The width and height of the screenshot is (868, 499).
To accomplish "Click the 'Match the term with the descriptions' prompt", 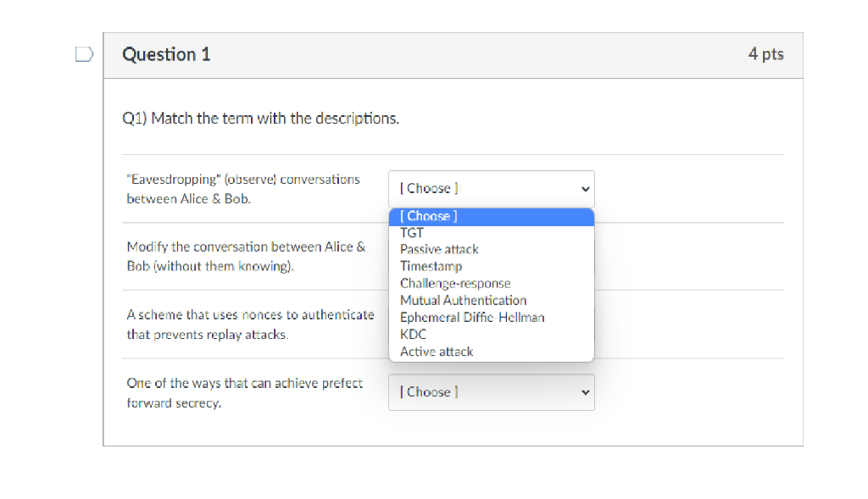I will tap(261, 119).
